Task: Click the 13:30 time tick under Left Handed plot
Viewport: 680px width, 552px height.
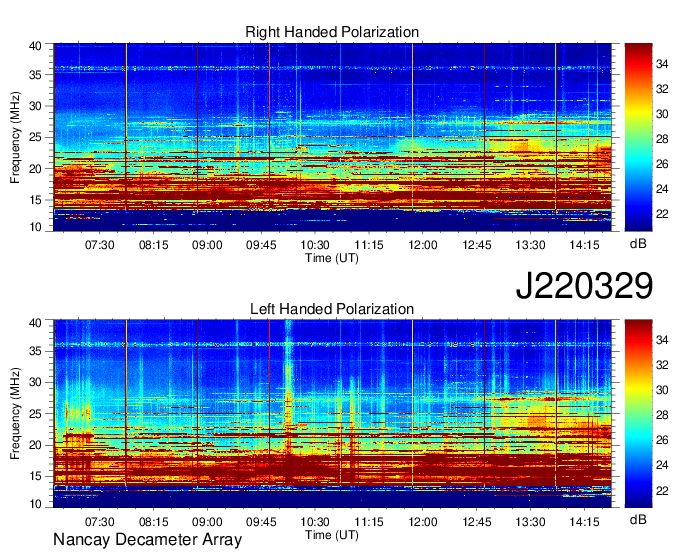Action: tap(530, 522)
